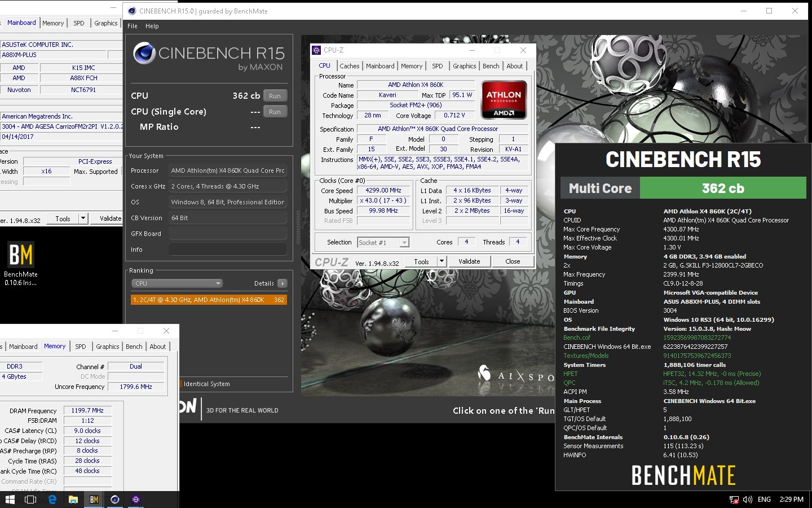Image resolution: width=812 pixels, height=508 pixels.
Task: Run the CPU multi-core benchmark
Action: pos(275,96)
